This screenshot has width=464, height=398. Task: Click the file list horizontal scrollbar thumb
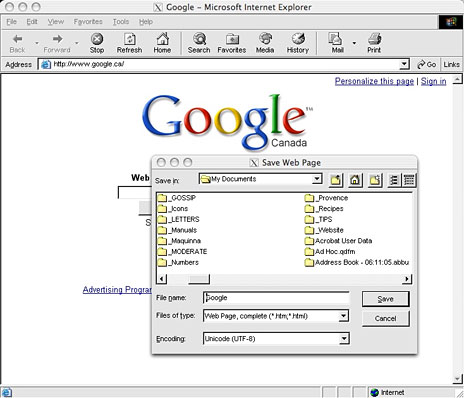point(199,279)
